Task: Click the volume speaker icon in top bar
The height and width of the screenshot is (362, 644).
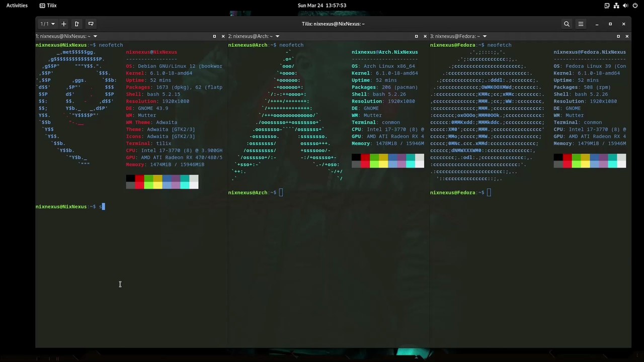Action: click(625, 6)
